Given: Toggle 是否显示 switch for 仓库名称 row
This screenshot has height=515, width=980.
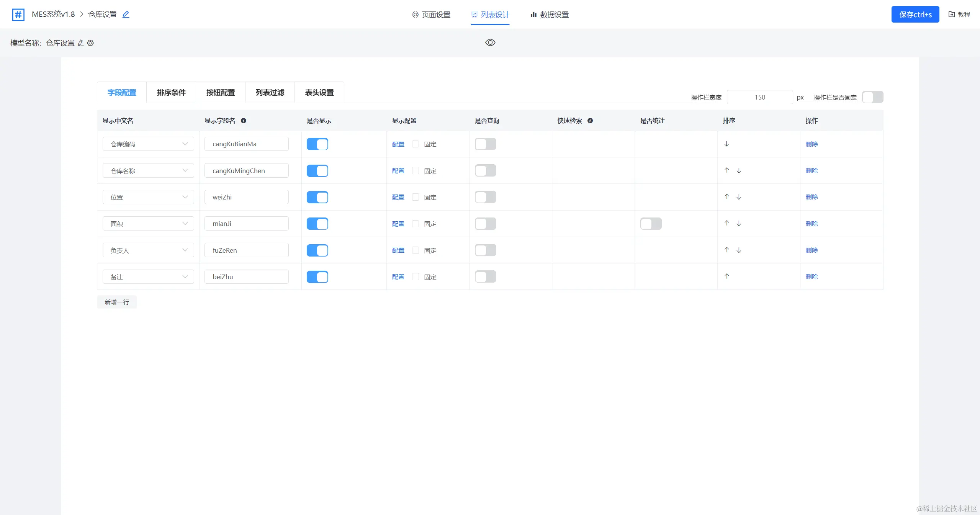Looking at the screenshot, I should (x=317, y=171).
